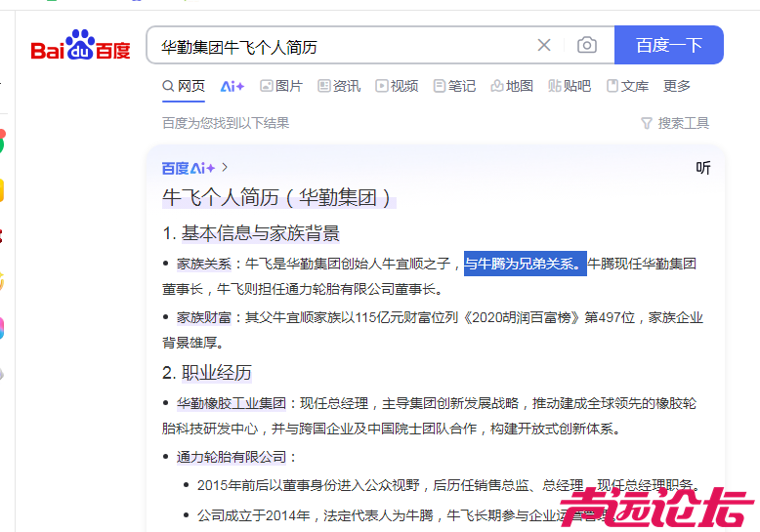Open the 笔记 tab
This screenshot has width=760, height=532.
coord(454,86)
